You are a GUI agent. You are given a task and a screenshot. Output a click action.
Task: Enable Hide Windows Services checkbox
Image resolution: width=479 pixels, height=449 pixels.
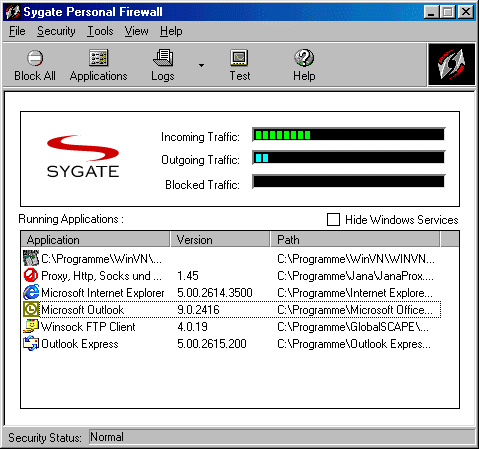[333, 220]
